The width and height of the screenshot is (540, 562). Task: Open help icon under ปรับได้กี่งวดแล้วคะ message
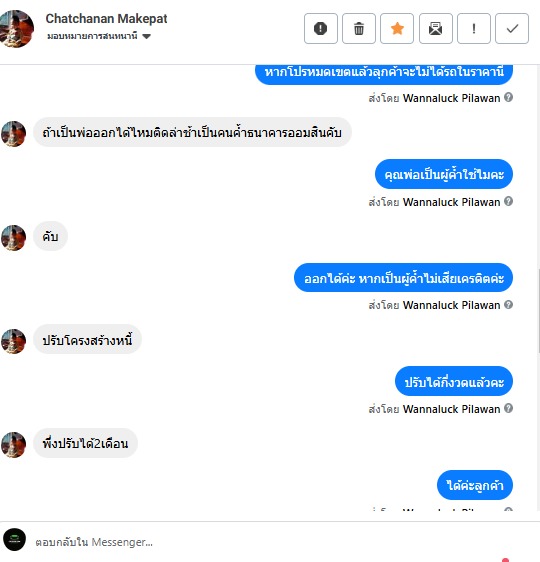[508, 408]
